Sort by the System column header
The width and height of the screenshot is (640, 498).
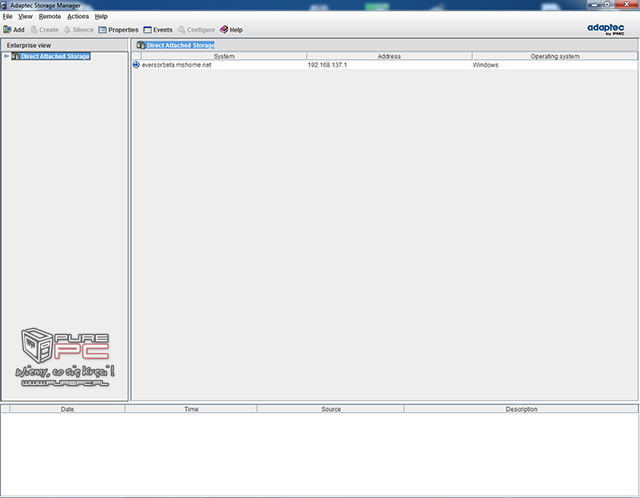(224, 56)
